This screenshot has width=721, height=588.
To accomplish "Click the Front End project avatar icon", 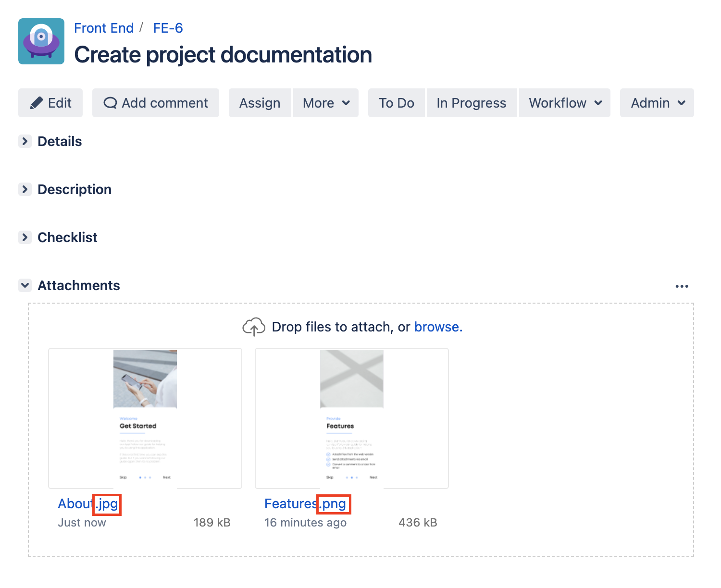I will tap(41, 41).
